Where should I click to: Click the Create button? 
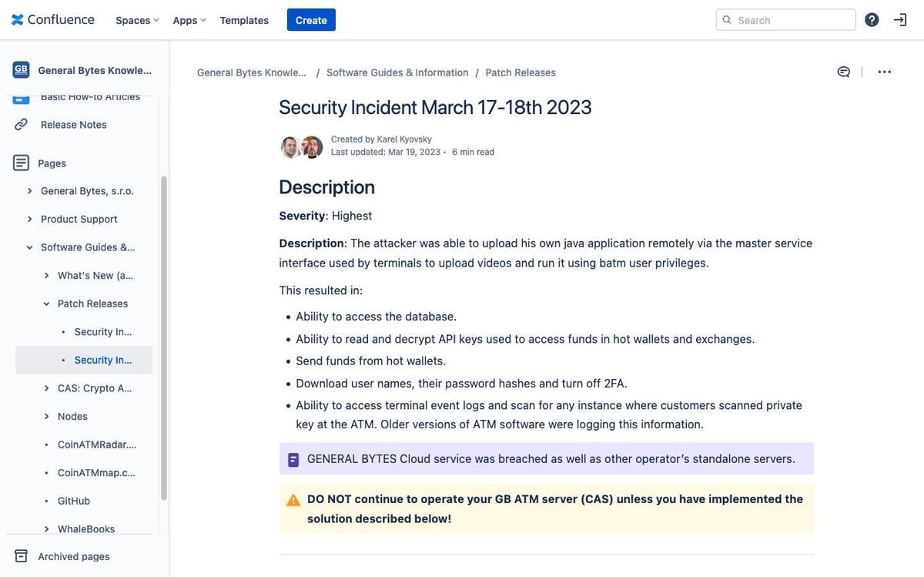coord(311,20)
